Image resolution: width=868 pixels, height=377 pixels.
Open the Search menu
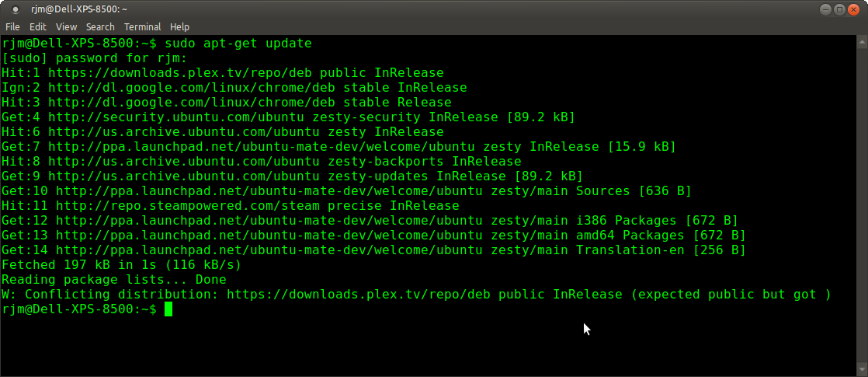click(100, 26)
